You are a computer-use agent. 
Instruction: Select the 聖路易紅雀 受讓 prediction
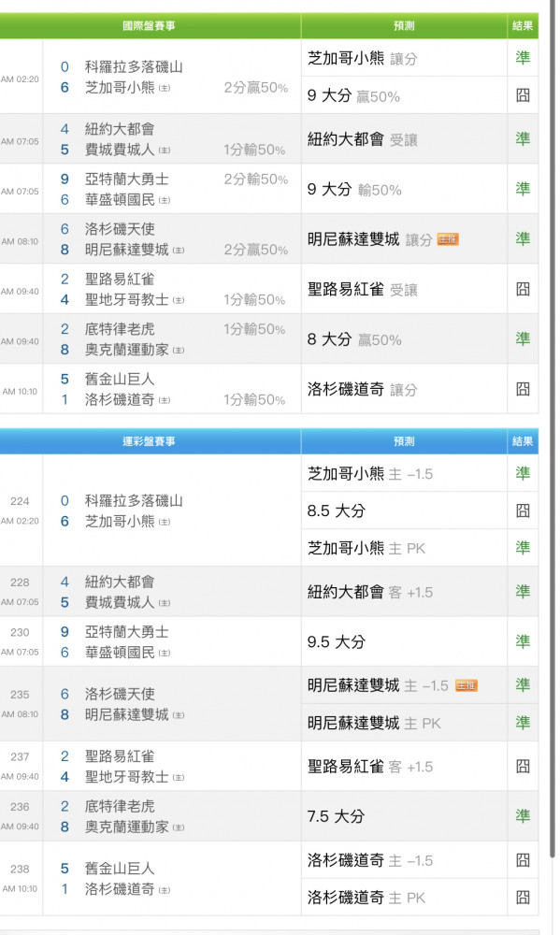click(x=362, y=290)
